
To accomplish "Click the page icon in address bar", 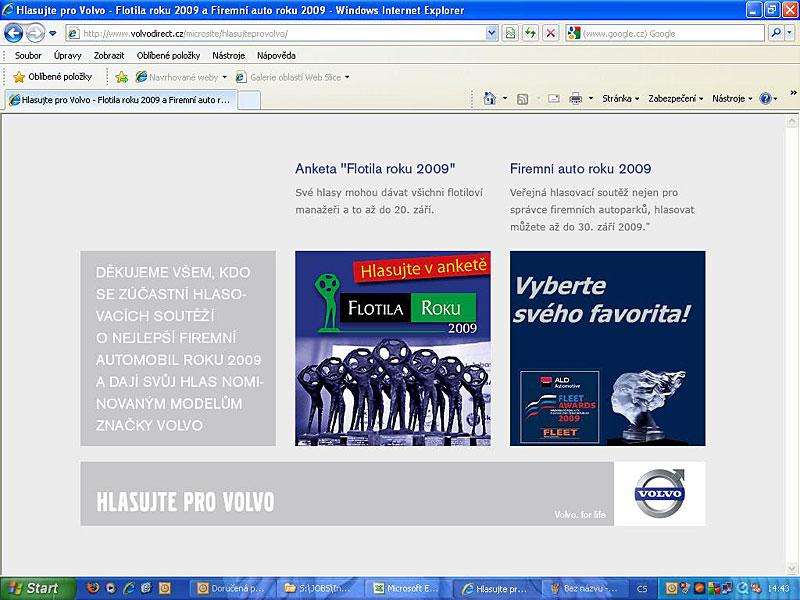I will click(74, 34).
